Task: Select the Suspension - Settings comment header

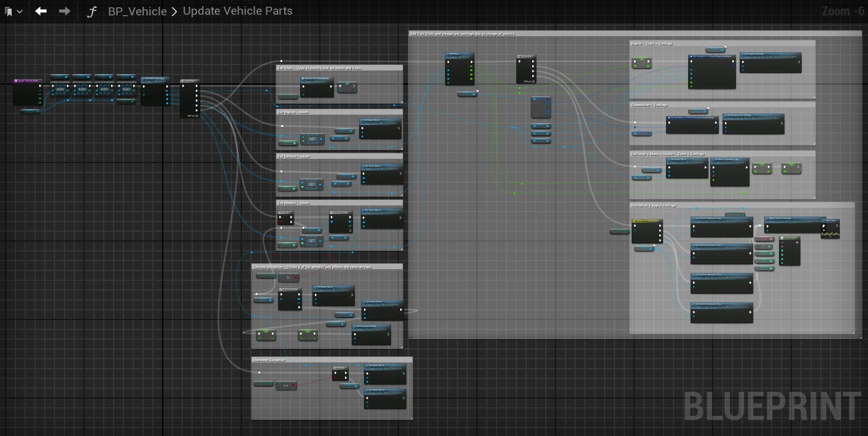Action: tap(723, 105)
